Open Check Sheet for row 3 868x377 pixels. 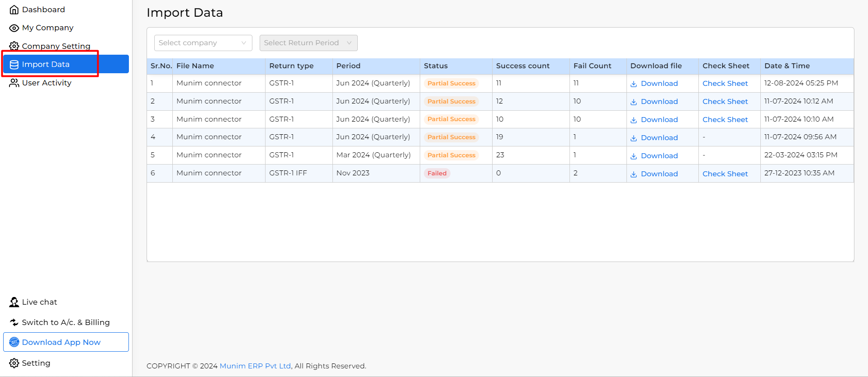[x=725, y=120]
